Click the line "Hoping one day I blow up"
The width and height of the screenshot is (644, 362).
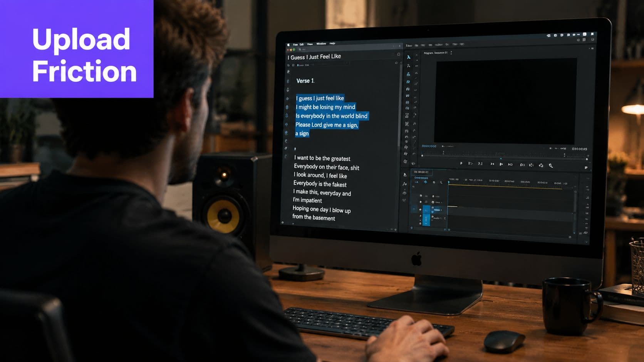[322, 209]
